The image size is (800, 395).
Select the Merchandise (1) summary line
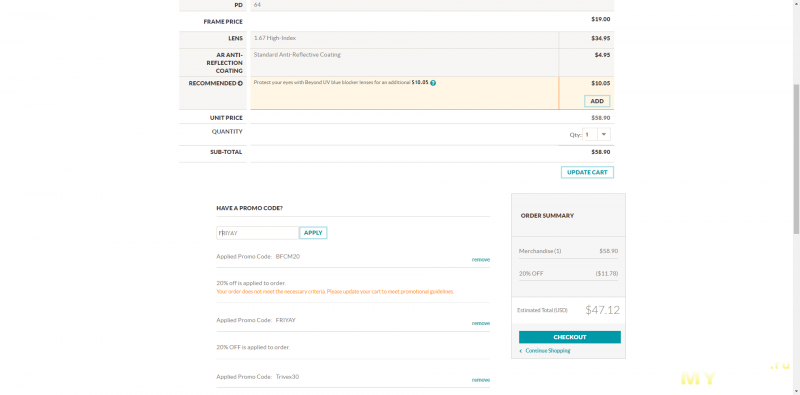tap(568, 251)
